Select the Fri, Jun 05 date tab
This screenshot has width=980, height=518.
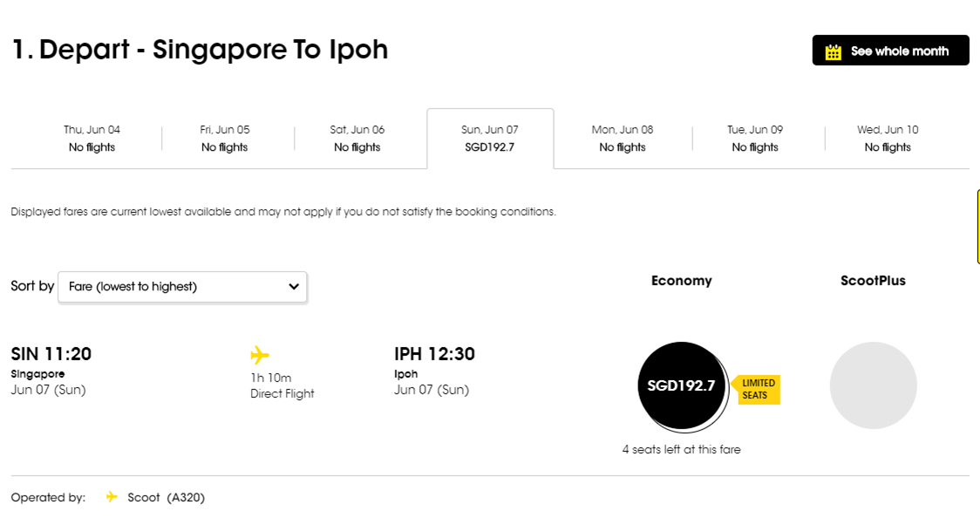225,139
